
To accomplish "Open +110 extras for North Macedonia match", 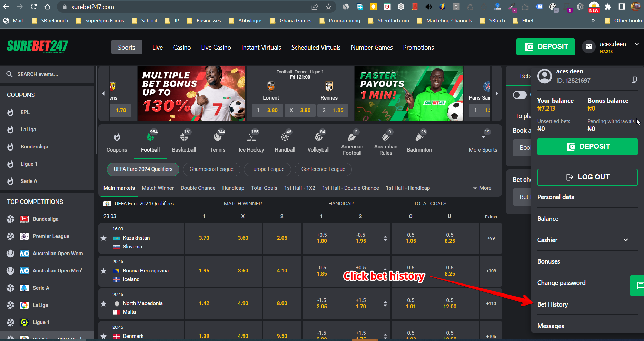I will tap(491, 304).
